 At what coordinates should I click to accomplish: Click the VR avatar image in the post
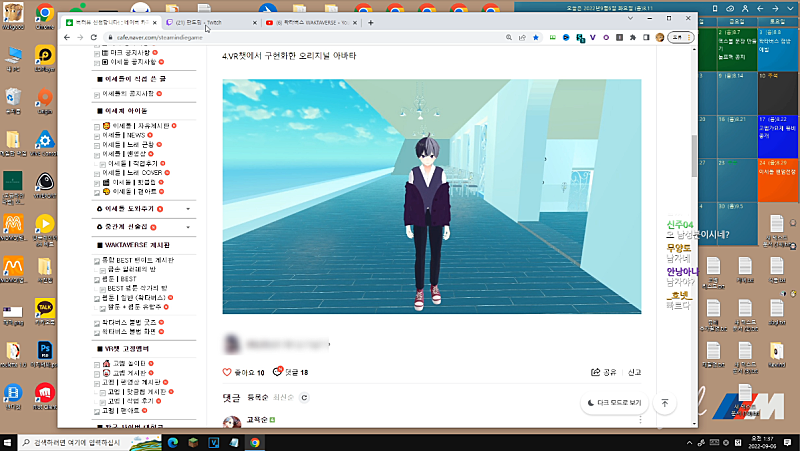pos(432,196)
